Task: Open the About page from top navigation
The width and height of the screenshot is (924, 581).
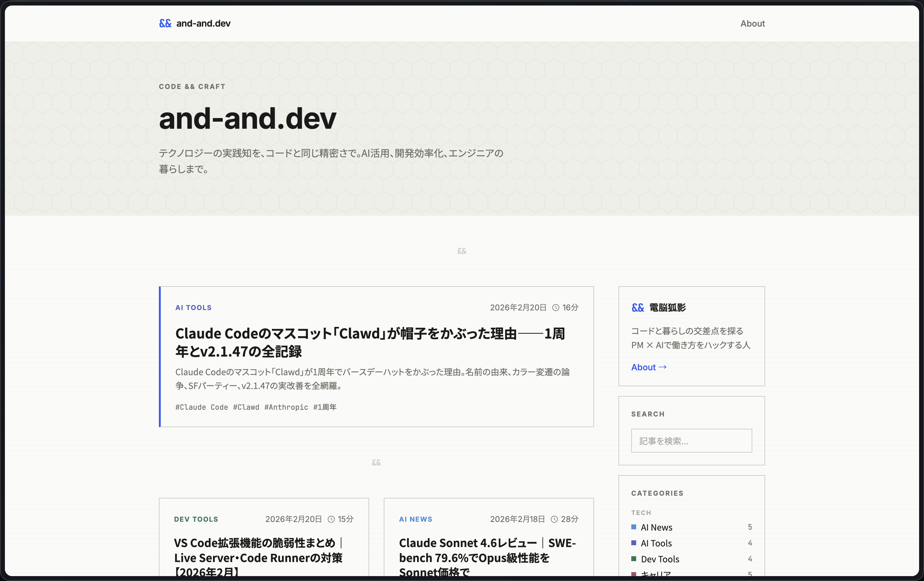Action: point(752,23)
